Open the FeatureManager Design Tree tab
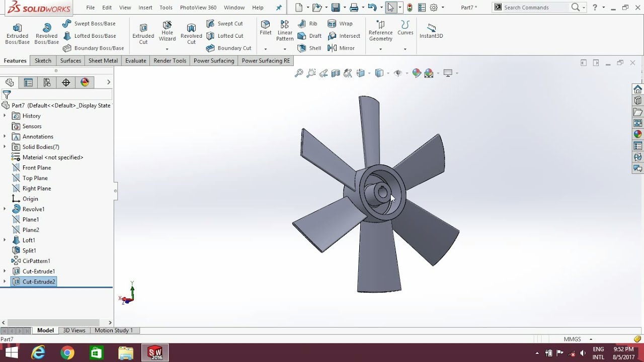This screenshot has width=644, height=362. pos(10,82)
